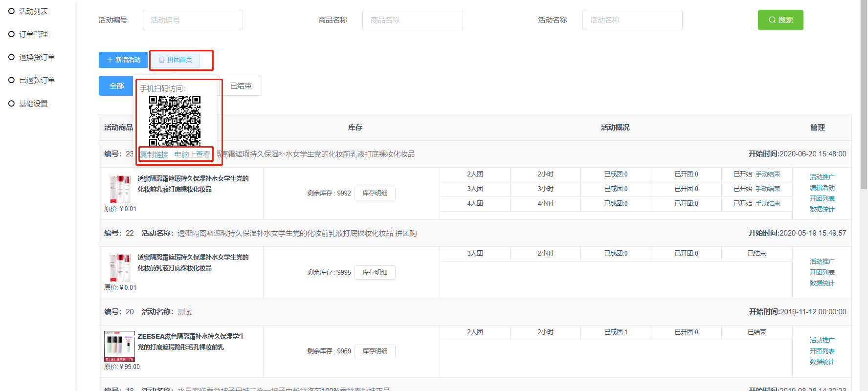Click 开团列表 for activity 22
Image resolution: width=868 pixels, height=391 pixels.
[822, 272]
